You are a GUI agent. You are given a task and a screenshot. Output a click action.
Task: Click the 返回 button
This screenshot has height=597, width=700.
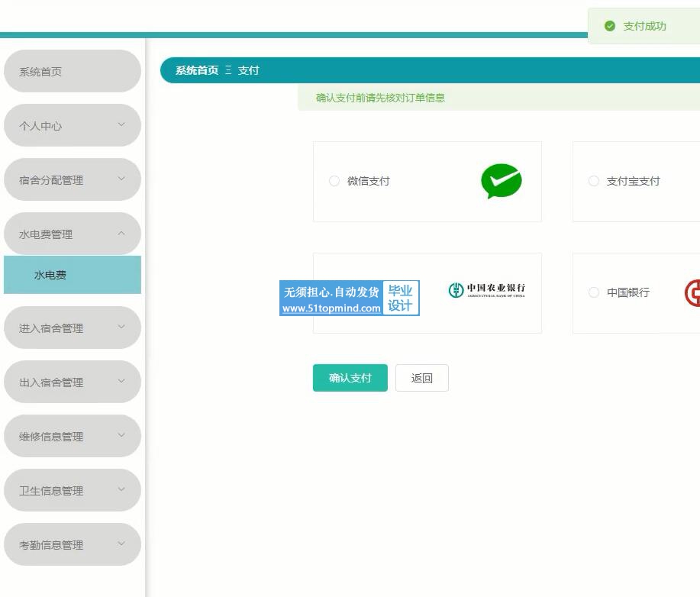[x=422, y=378]
